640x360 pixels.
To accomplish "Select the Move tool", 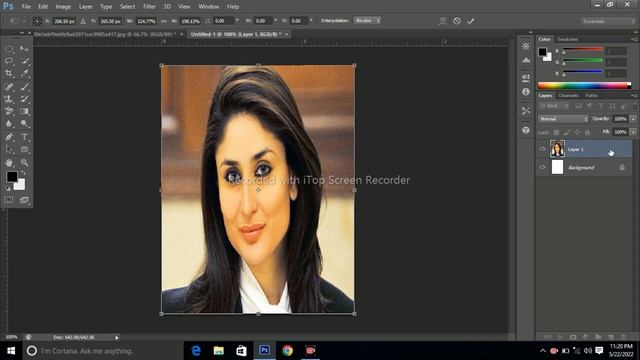I will click(x=24, y=49).
